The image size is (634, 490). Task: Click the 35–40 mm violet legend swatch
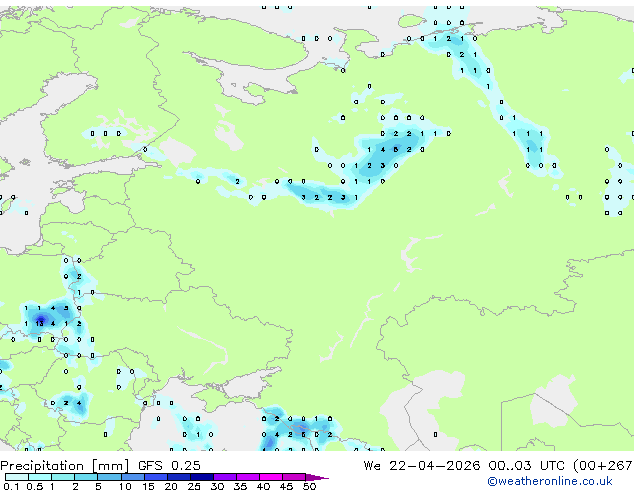pos(247,477)
